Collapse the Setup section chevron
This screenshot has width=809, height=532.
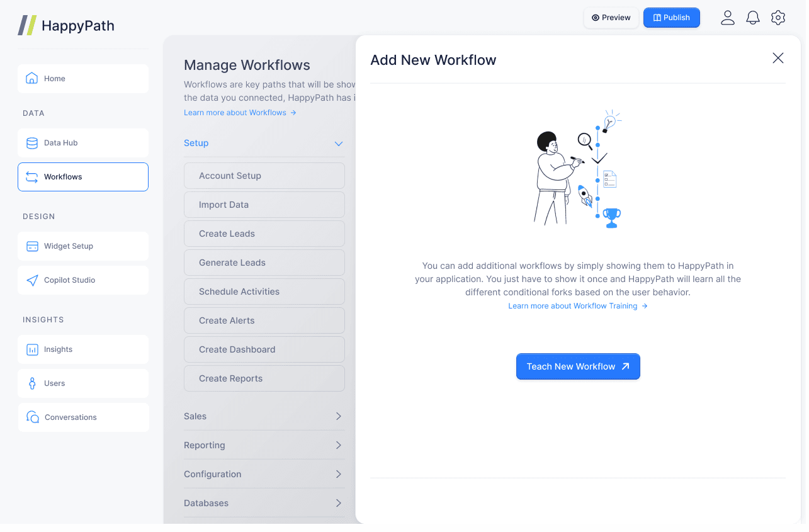[339, 144]
